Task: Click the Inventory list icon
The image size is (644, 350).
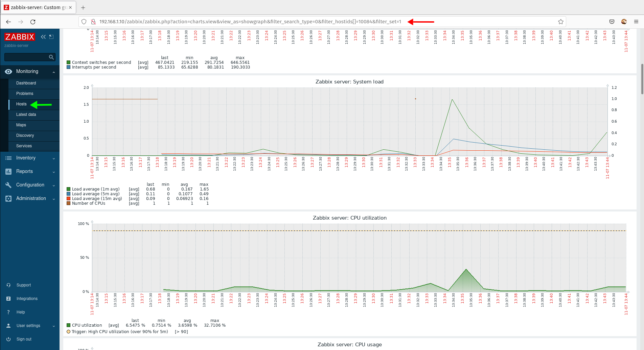Action: point(8,158)
